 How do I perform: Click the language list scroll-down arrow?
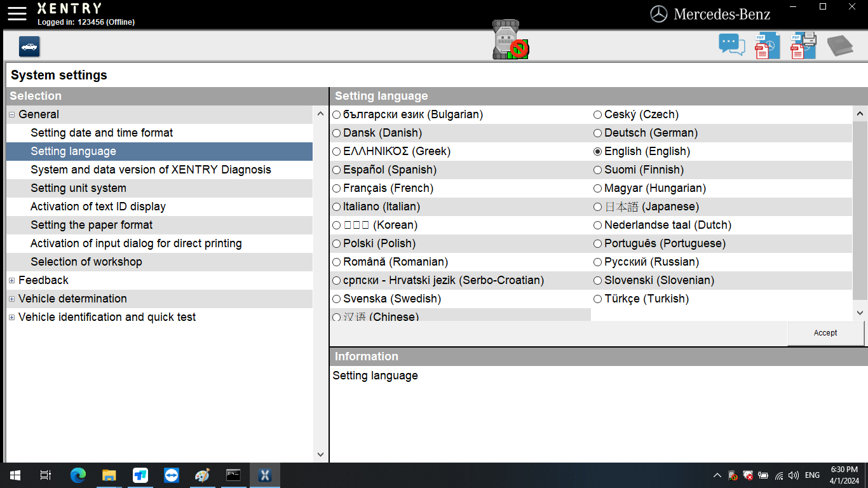click(x=860, y=313)
